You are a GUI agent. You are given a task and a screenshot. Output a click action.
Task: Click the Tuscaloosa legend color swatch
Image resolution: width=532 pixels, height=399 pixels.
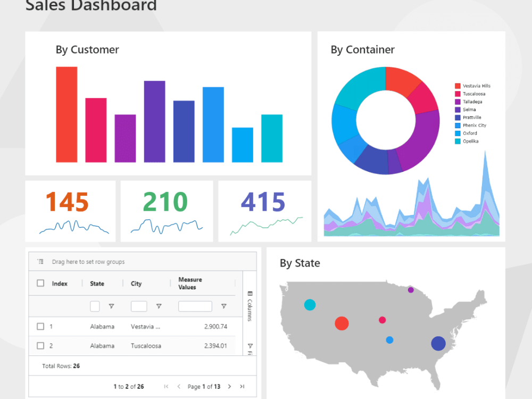point(458,94)
